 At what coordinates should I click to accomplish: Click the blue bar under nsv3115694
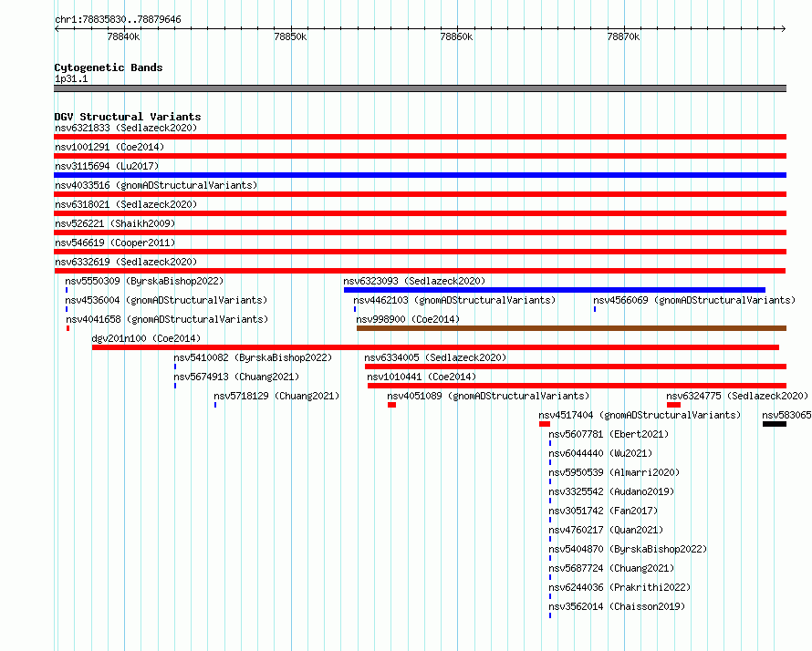pyautogui.click(x=420, y=175)
